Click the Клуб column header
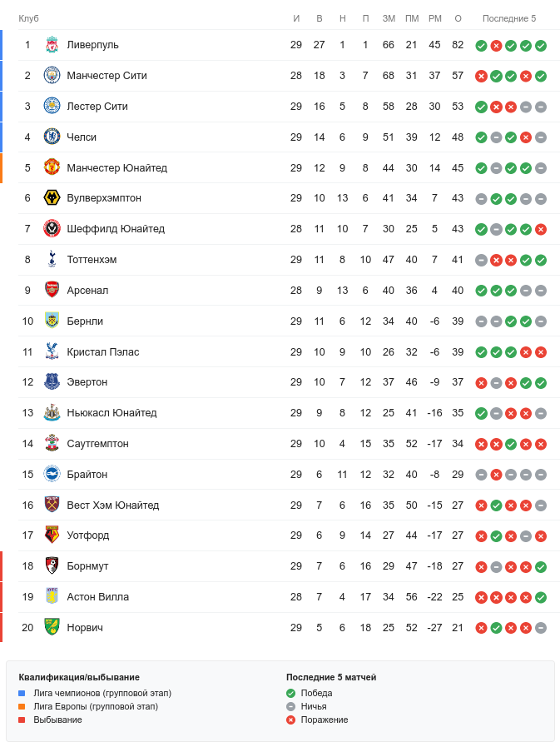Viewport: 560px width, 747px height. pos(29,18)
